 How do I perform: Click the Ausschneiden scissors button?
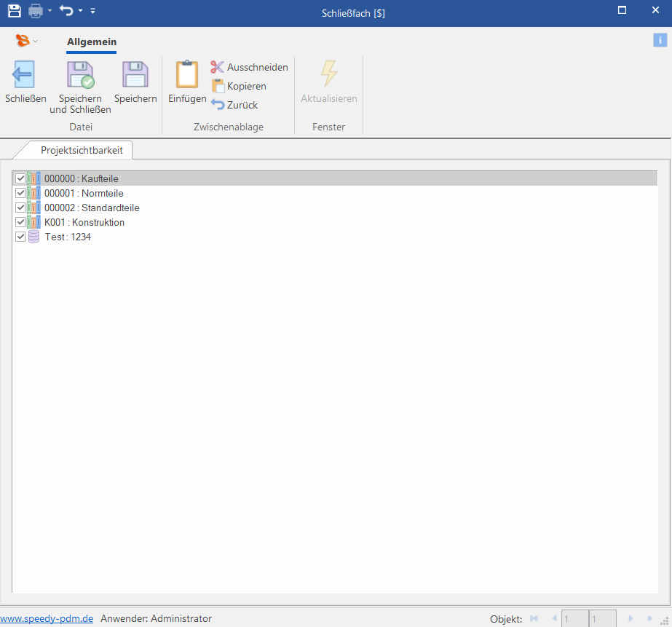click(x=249, y=67)
